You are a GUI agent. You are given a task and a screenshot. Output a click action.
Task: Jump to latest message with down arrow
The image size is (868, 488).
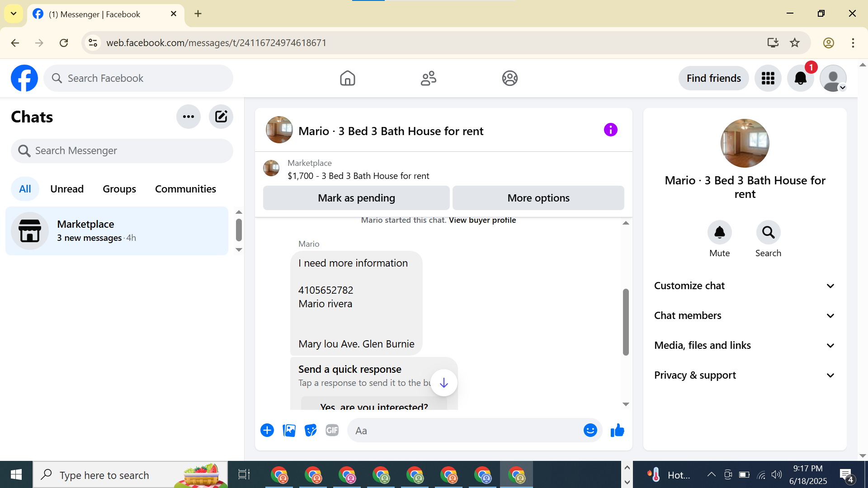click(x=444, y=383)
